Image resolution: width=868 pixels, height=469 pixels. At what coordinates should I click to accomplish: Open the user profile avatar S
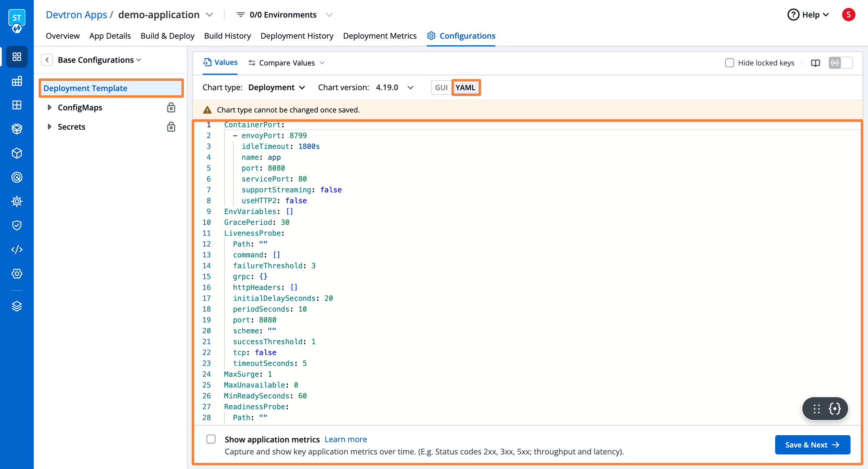pyautogui.click(x=848, y=15)
